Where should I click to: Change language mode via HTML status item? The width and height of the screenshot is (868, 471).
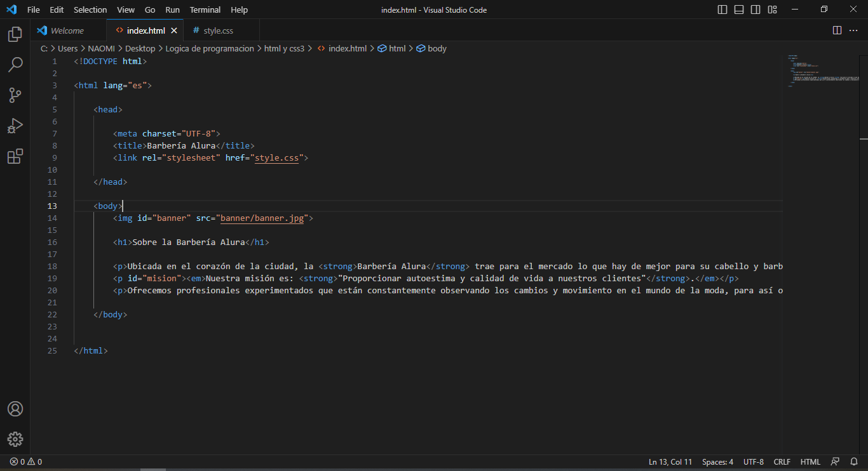tap(810, 462)
